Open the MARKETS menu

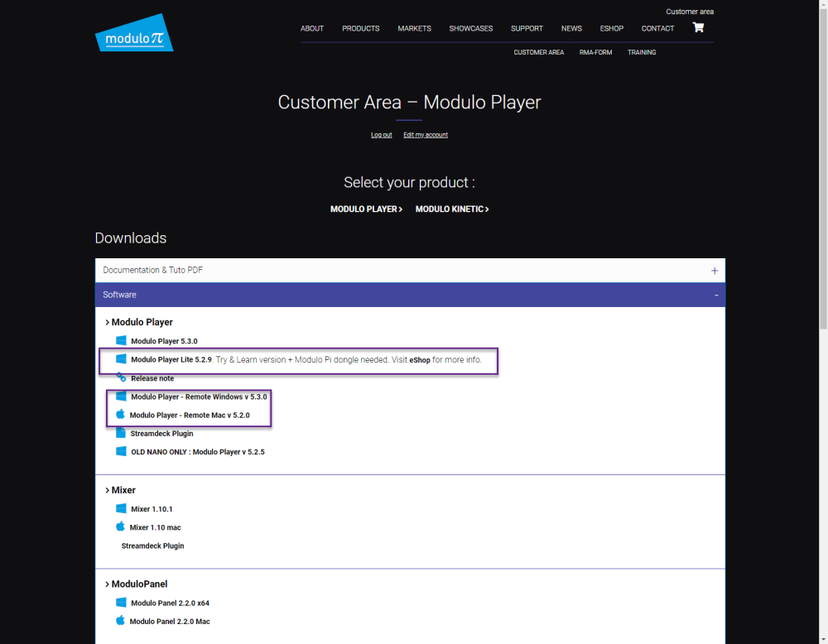(x=415, y=28)
